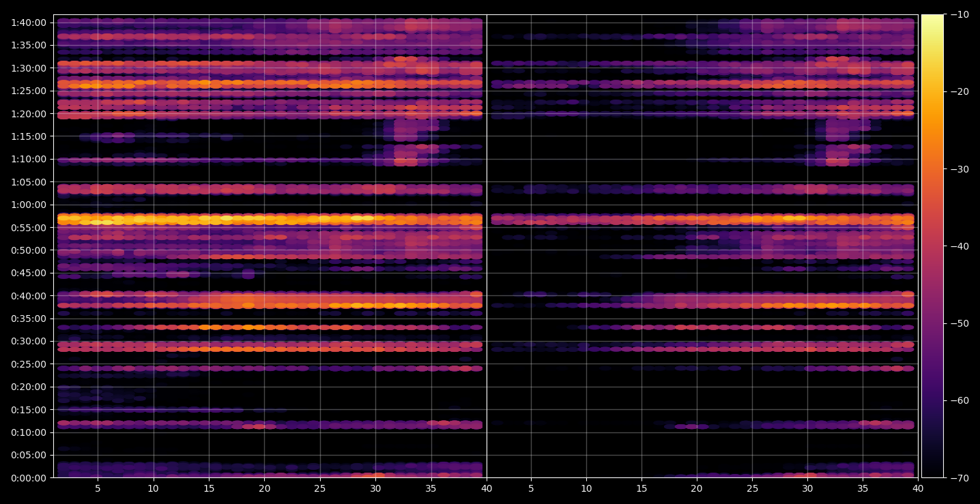
Task: Click x-axis label 30 of the left heatmap
Action: click(375, 488)
